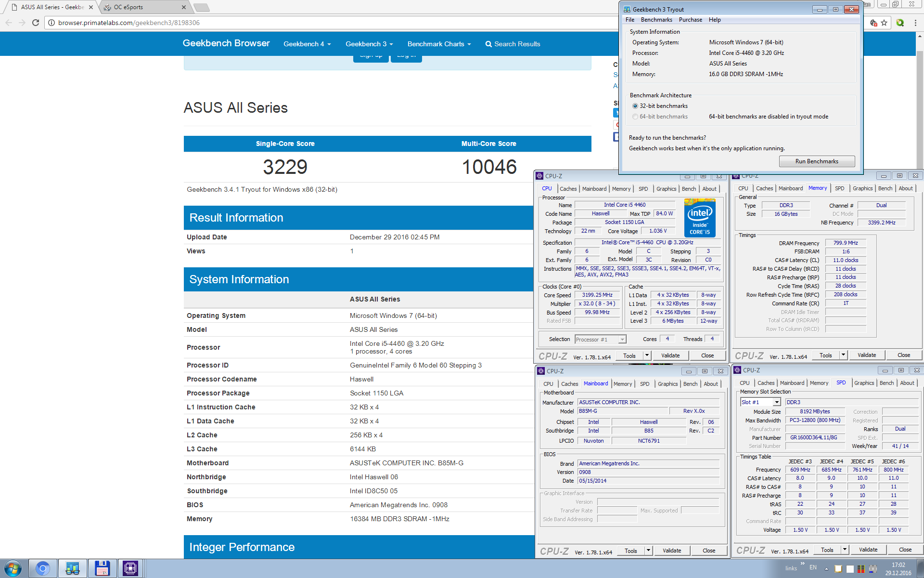This screenshot has height=578, width=924.
Task: Open the Chrome three-dot menu
Action: click(x=916, y=23)
